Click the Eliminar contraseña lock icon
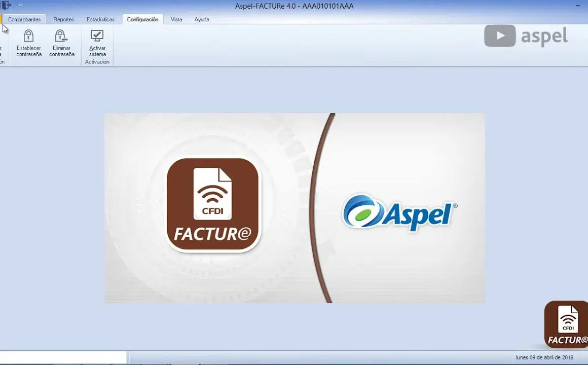Screen dimensions: 588x365 pyautogui.click(x=61, y=36)
